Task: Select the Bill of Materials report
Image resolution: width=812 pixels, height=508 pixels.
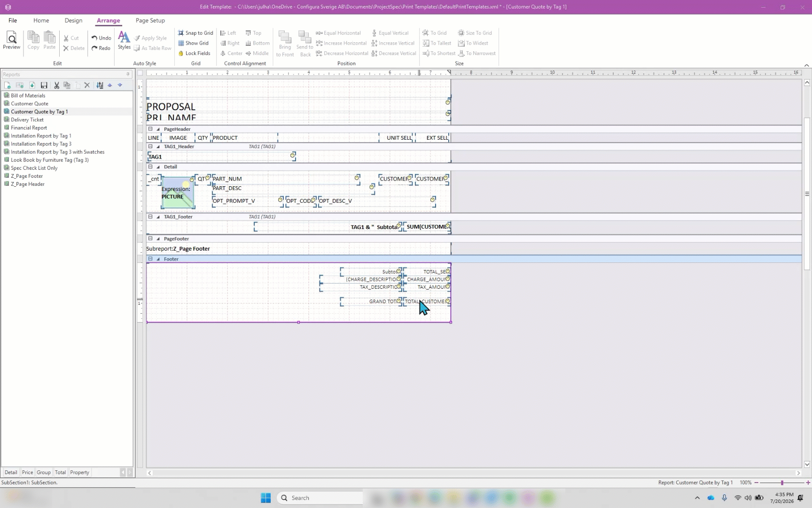Action: pos(28,95)
